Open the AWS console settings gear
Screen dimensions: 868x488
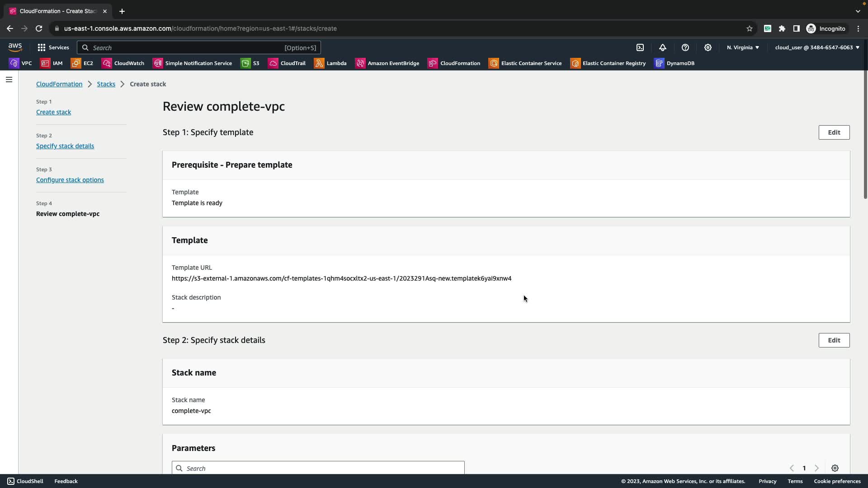pyautogui.click(x=708, y=47)
